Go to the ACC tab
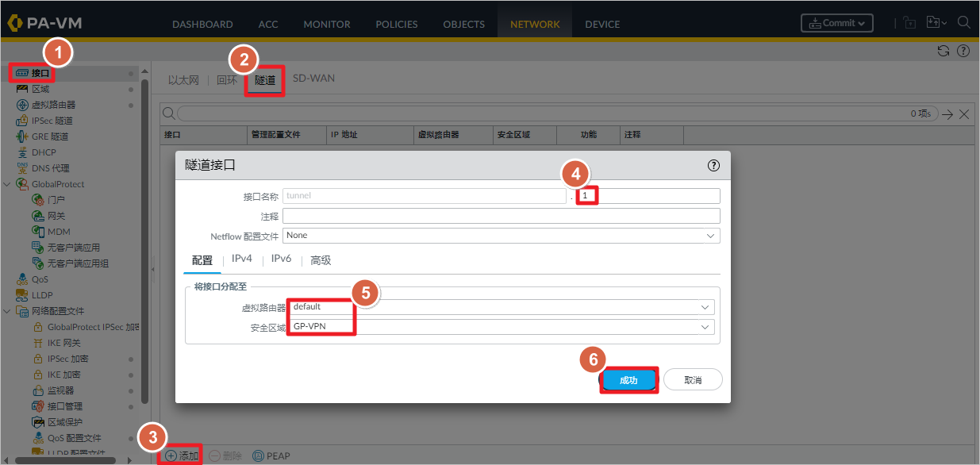The image size is (980, 465). coord(268,24)
